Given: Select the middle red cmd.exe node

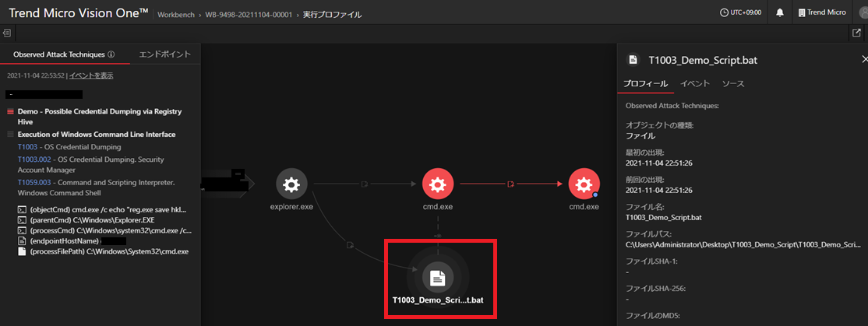Looking at the screenshot, I should coord(438,184).
